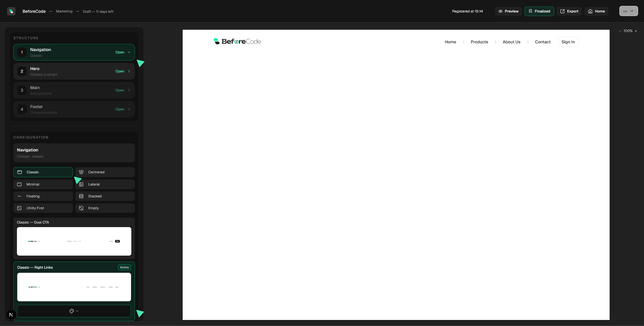Expand the Main section chevron

coord(129,90)
